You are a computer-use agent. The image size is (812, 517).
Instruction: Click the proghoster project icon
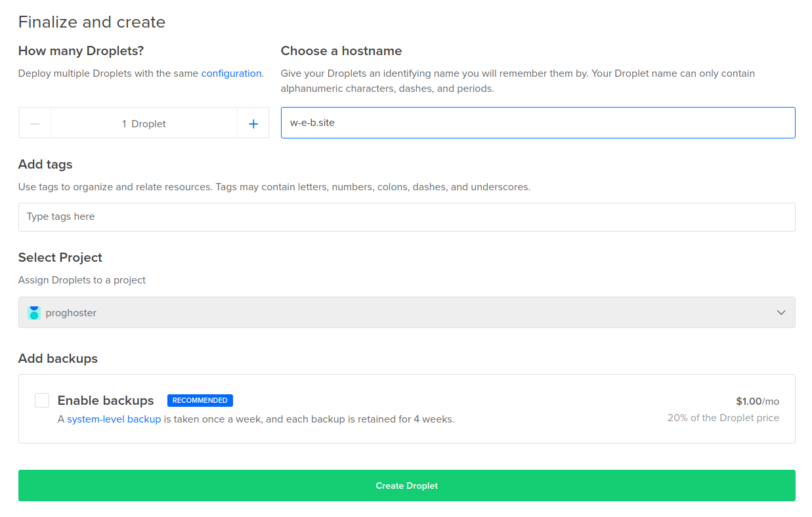tap(34, 313)
